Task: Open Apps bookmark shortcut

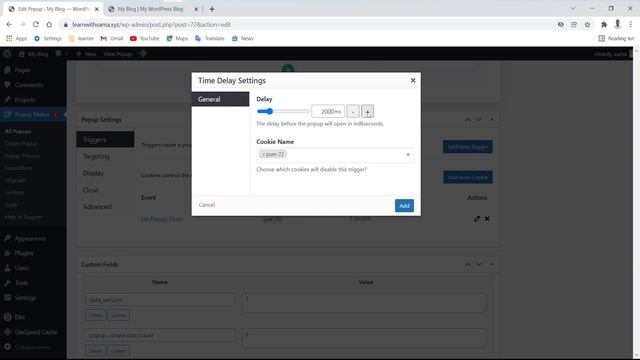Action: point(16,38)
